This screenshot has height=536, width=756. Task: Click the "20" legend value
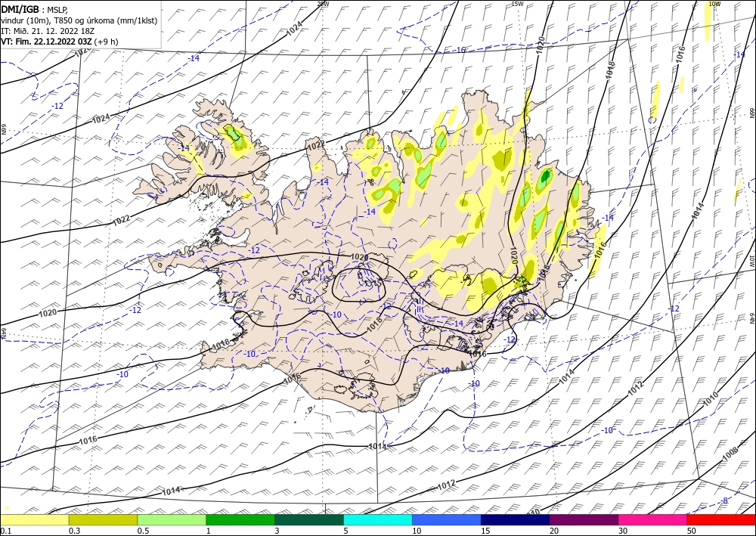[554, 531]
